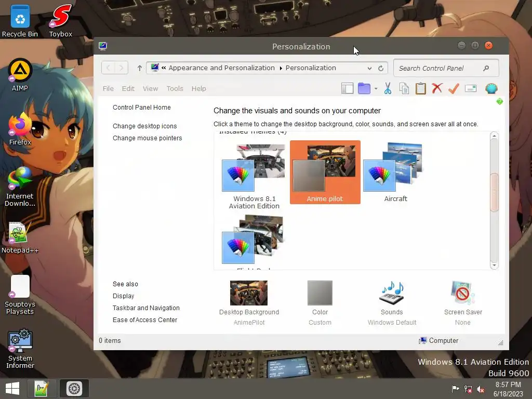Open Change desktop icons link

tap(144, 126)
